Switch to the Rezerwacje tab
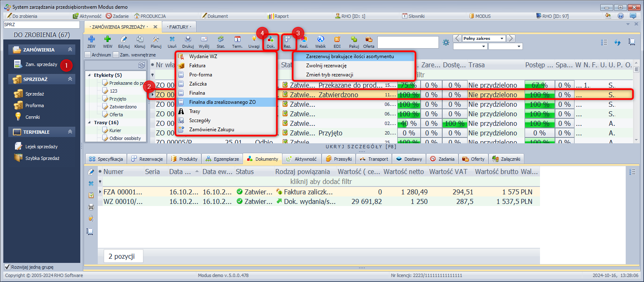Viewport: 644px width, 282px height. point(147,159)
